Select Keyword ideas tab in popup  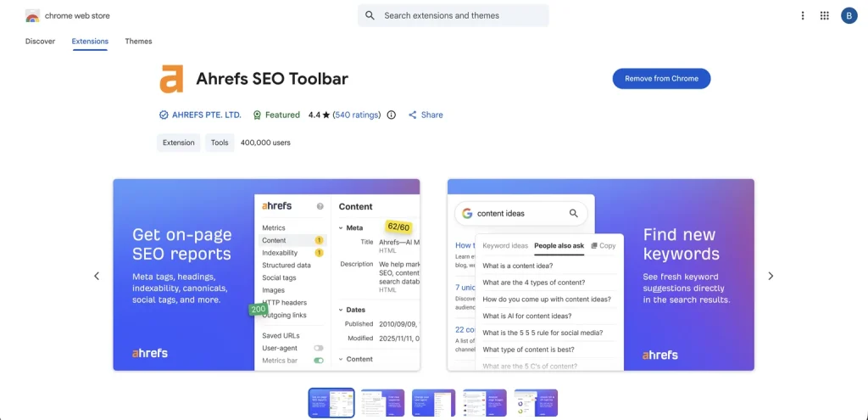point(505,245)
